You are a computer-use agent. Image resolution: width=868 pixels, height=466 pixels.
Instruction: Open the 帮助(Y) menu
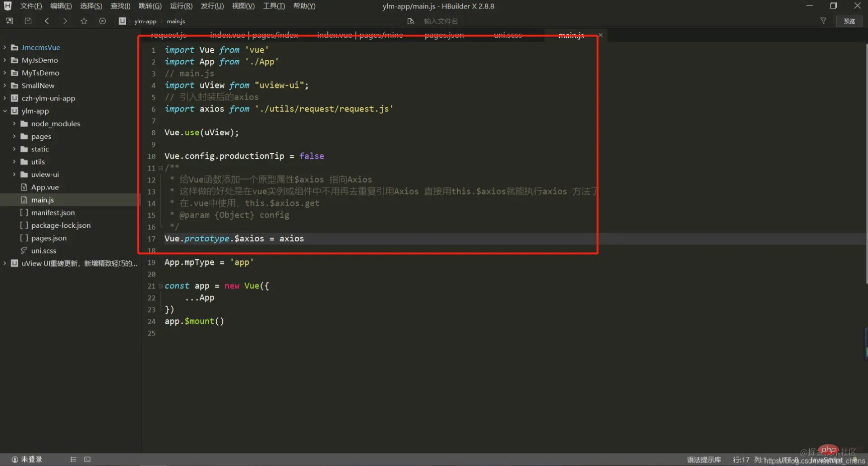click(304, 6)
